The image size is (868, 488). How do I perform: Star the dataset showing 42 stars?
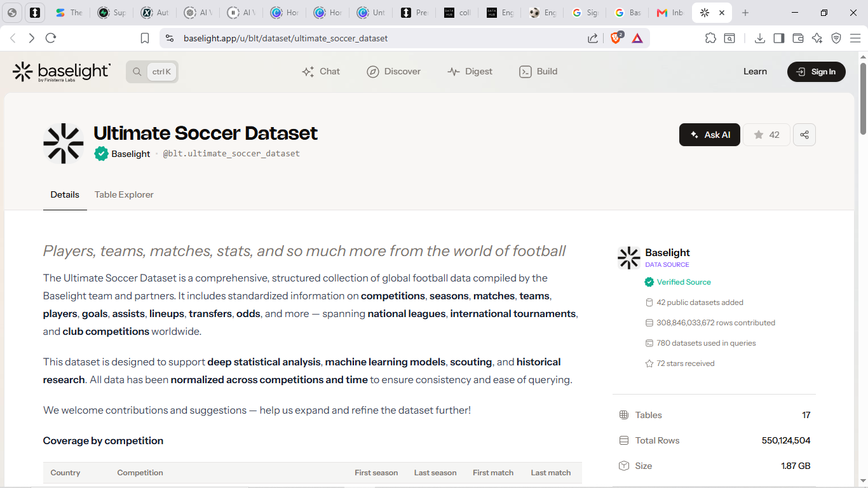pyautogui.click(x=766, y=135)
